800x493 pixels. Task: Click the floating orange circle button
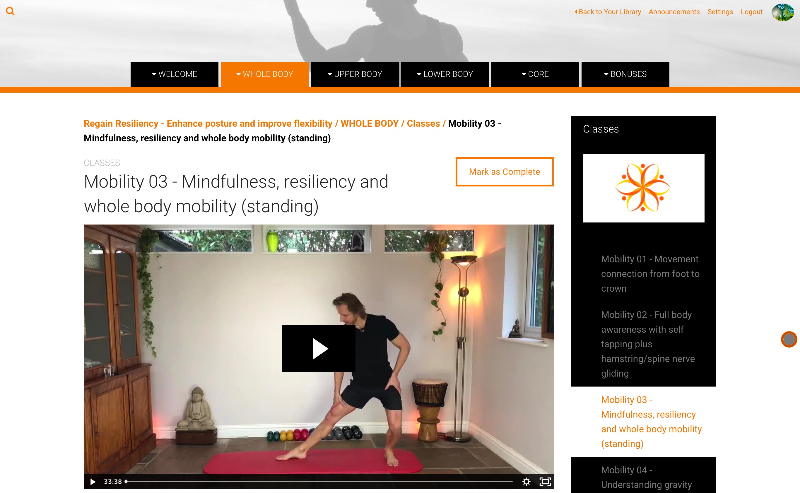789,339
